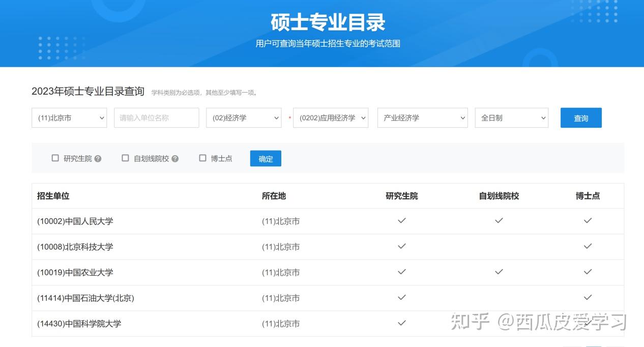The height and width of the screenshot is (347, 644).
Task: Click 博士点 checkmark in 中国人民大学 row
Action: coord(588,220)
